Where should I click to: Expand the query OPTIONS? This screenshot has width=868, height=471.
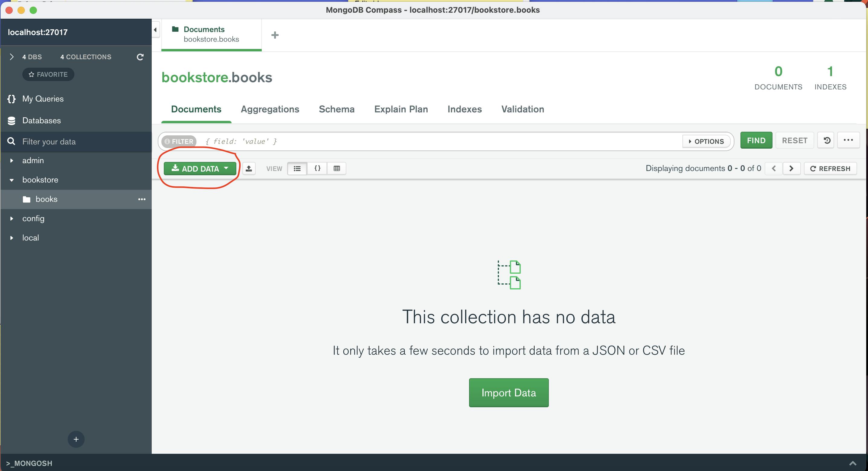(x=706, y=141)
